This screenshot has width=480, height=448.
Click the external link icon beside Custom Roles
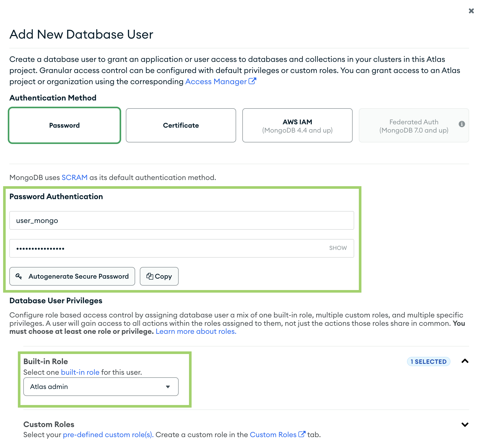(302, 434)
